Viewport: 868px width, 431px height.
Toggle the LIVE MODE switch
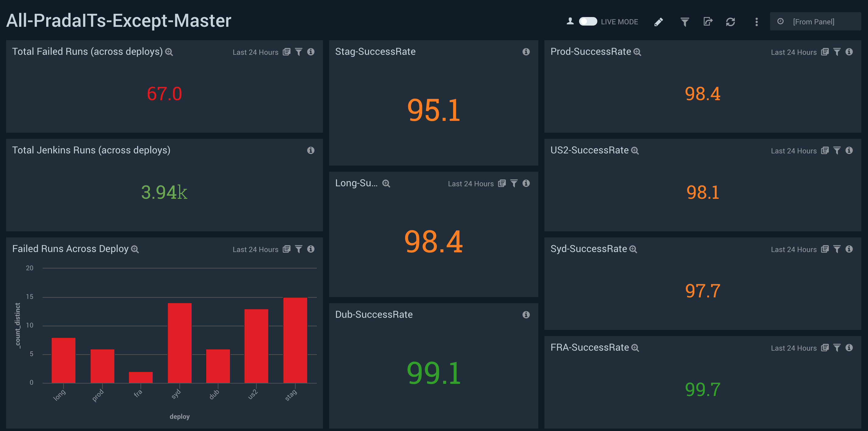[x=588, y=22]
